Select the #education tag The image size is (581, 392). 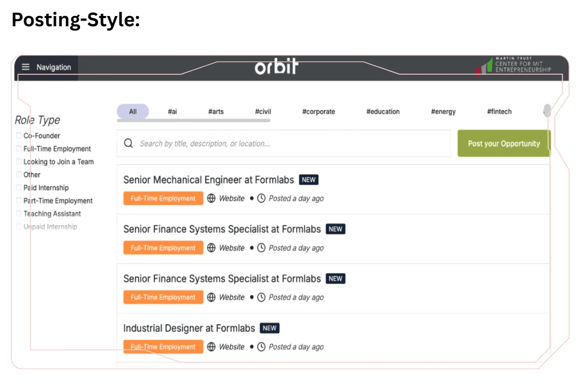point(383,111)
